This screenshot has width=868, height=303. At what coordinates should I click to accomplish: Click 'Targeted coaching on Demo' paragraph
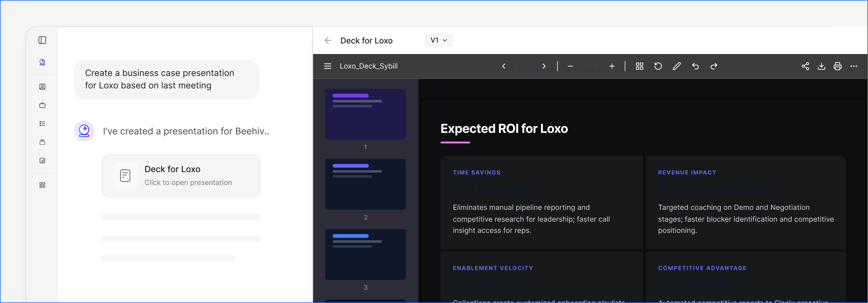pos(746,219)
